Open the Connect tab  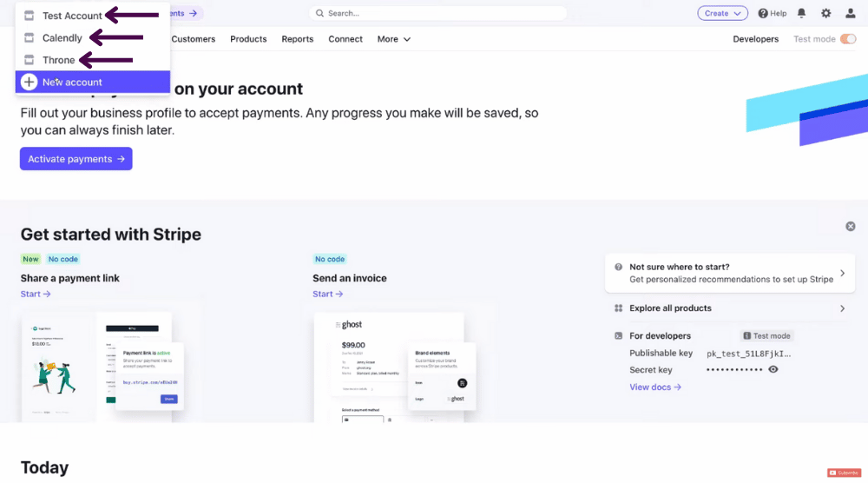tap(345, 39)
